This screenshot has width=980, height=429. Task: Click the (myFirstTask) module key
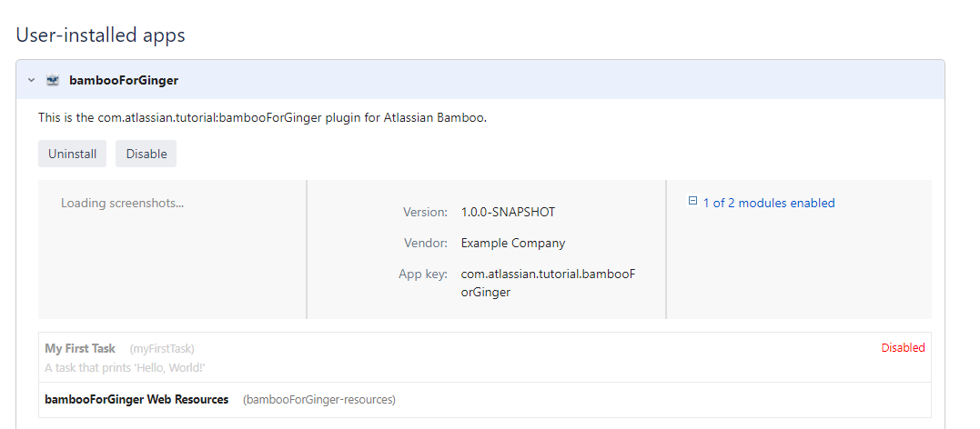[162, 348]
